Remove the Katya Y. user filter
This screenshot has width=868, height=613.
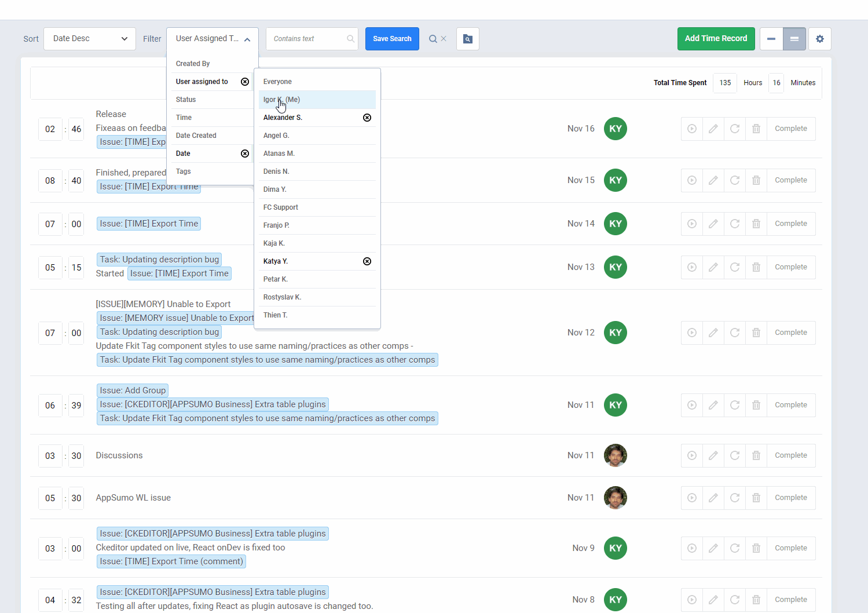tap(367, 261)
